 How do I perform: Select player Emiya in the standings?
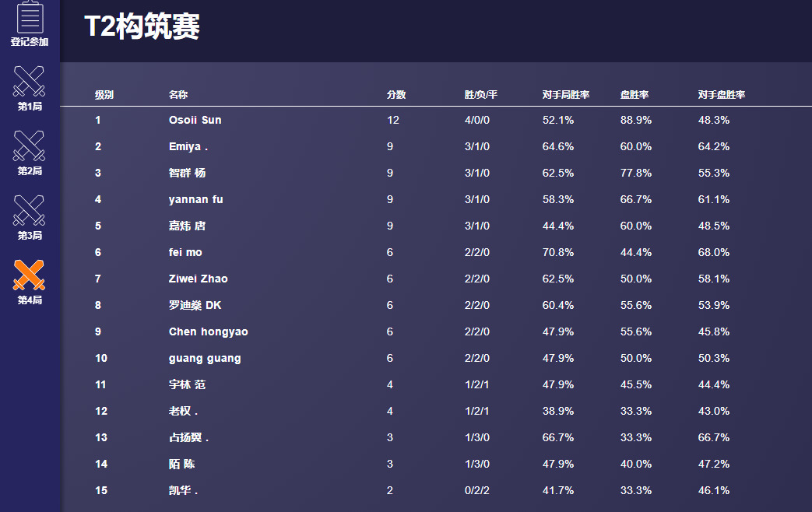tap(188, 146)
